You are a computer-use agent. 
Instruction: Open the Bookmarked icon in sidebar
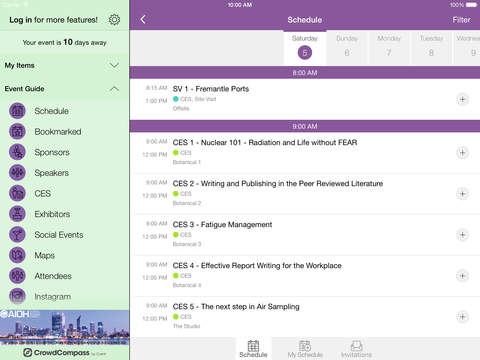pos(17,132)
